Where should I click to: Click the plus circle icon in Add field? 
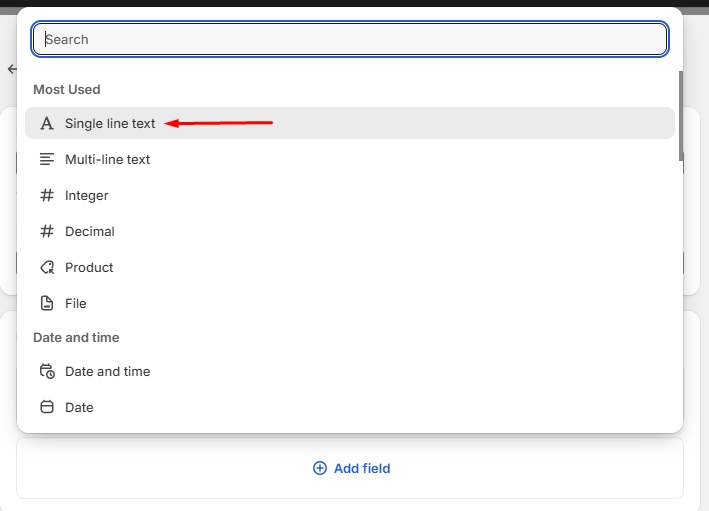[x=320, y=468]
